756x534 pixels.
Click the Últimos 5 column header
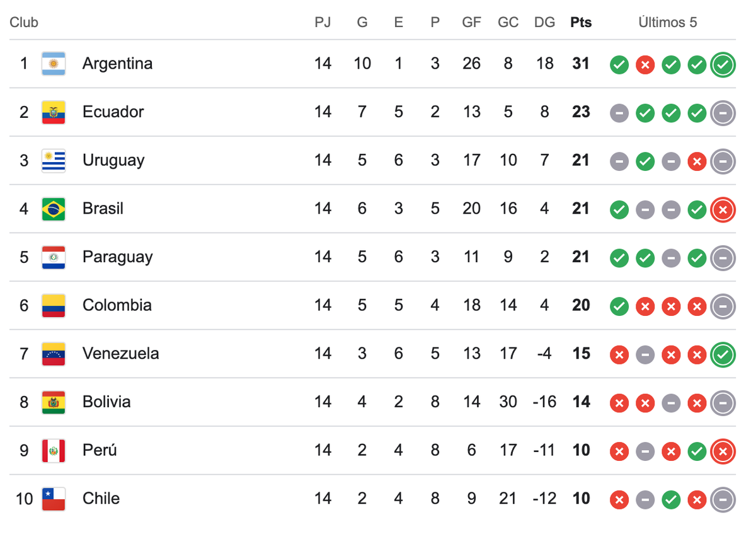pyautogui.click(x=668, y=23)
